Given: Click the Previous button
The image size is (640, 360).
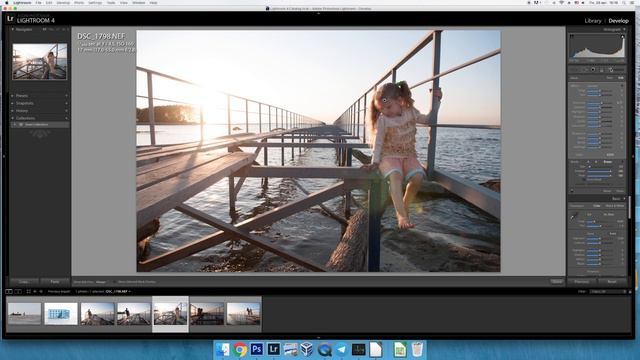Looking at the screenshot, I should click(x=582, y=282).
